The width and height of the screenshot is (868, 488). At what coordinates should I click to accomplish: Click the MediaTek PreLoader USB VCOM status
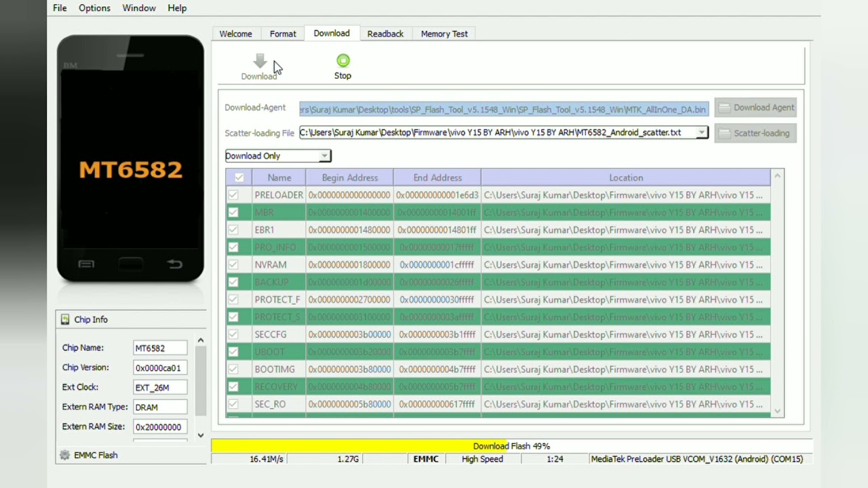coord(697,459)
